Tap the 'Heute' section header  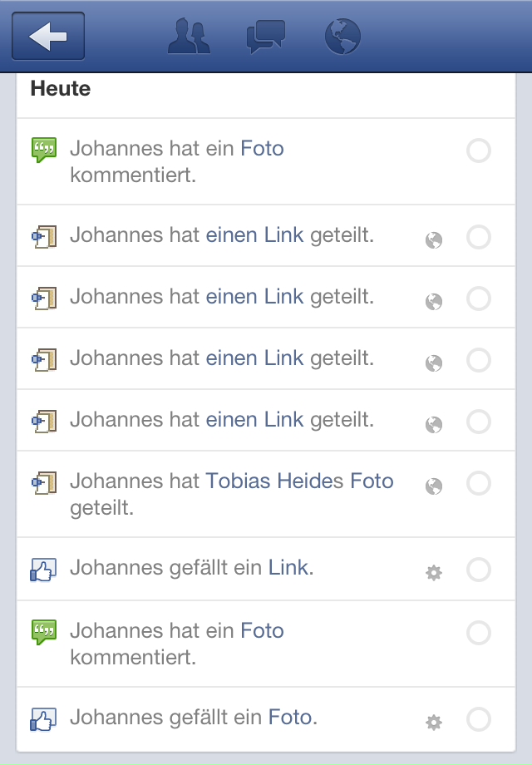[x=61, y=88]
